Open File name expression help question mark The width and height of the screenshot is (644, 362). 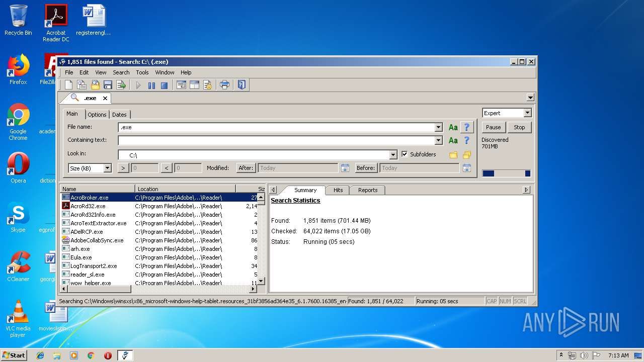(x=467, y=127)
